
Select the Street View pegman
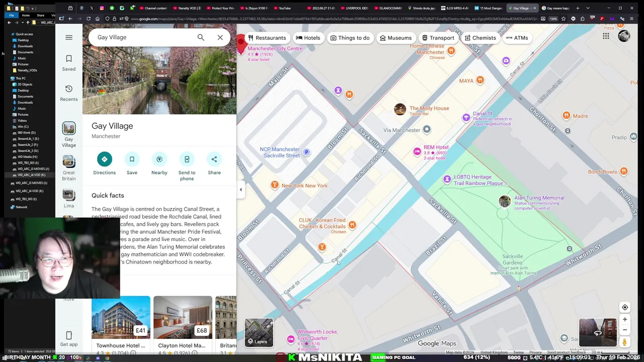coord(625,342)
